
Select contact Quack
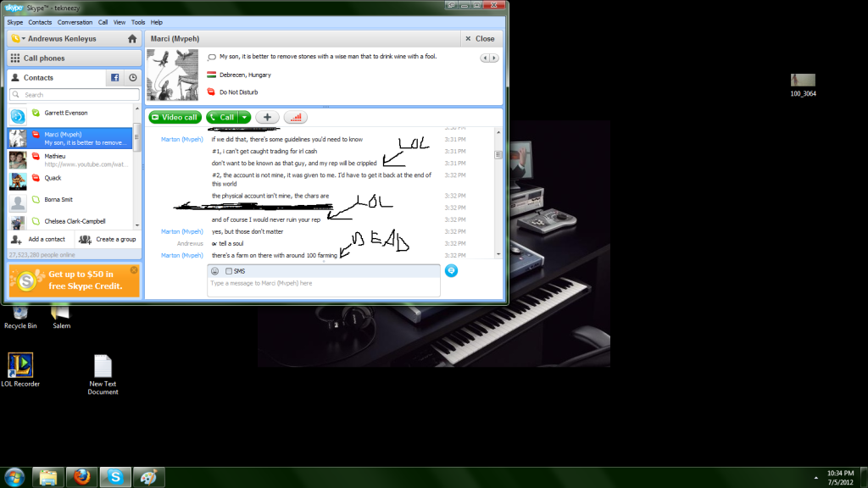(70, 181)
